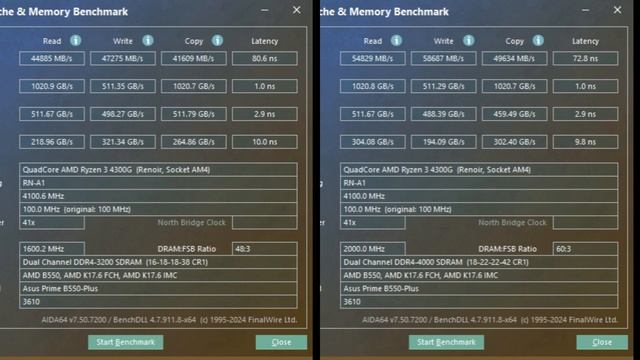Minimize the right benchmark window

(x=585, y=11)
